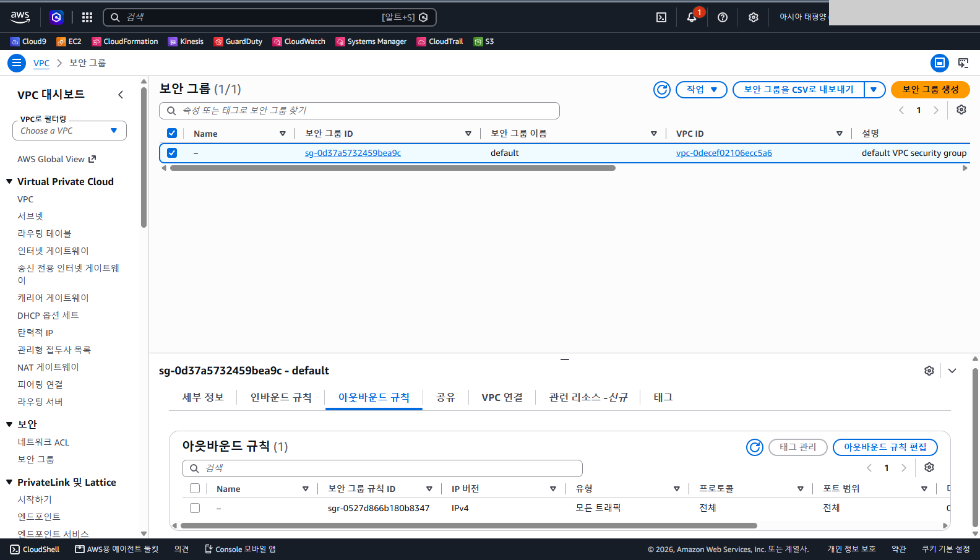980x560 pixels.
Task: Focus the security group search field
Action: pyautogui.click(x=359, y=111)
